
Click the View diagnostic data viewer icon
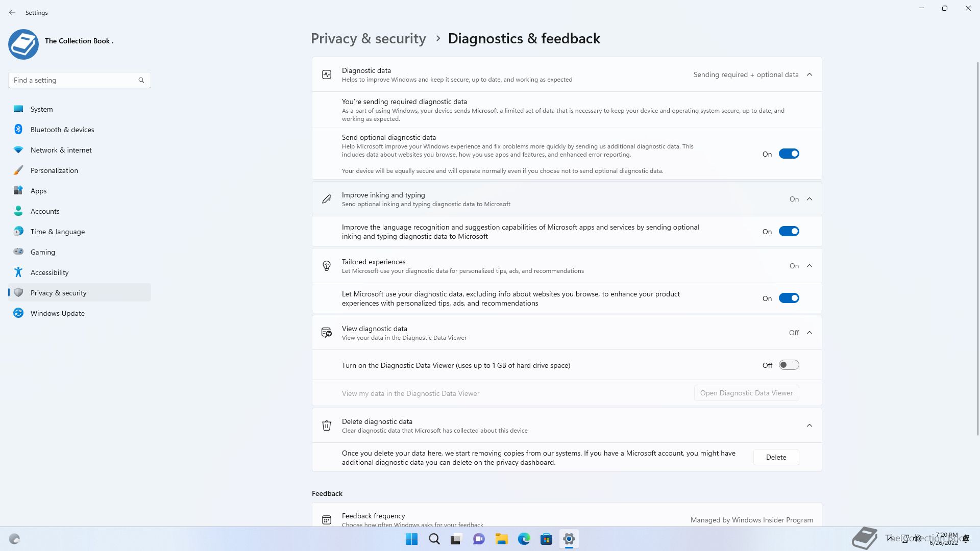(x=327, y=333)
